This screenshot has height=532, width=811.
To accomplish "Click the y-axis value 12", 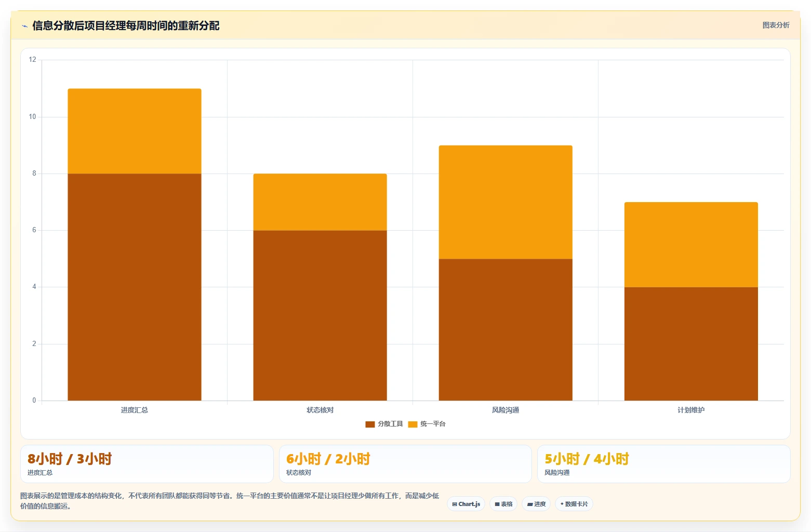I will pos(33,60).
